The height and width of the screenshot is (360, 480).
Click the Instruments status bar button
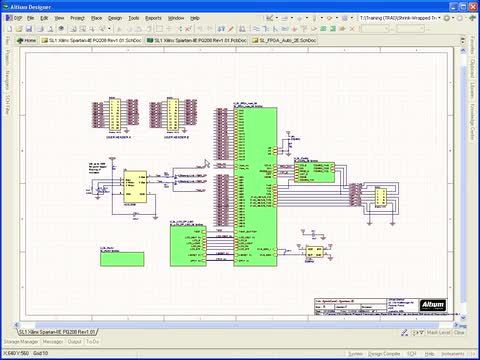coord(453,354)
